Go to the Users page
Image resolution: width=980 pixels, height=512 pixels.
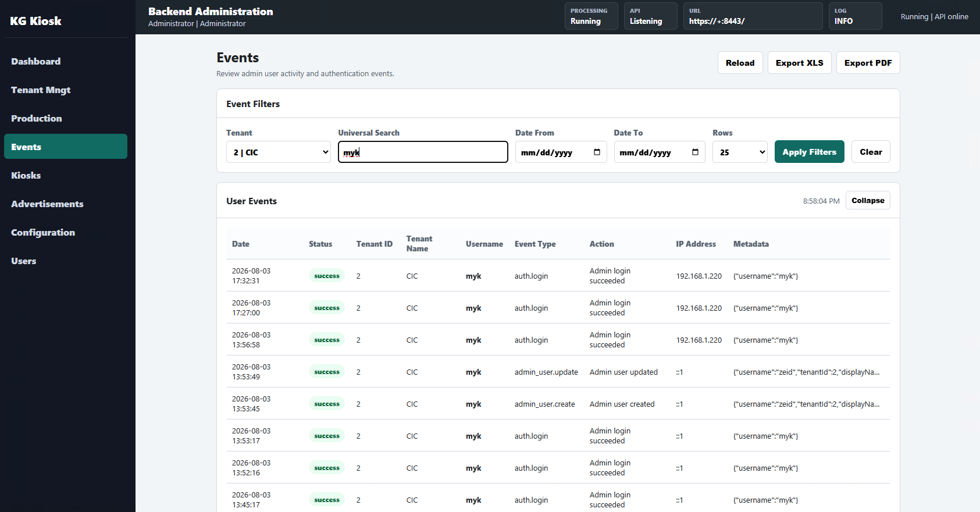pyautogui.click(x=66, y=261)
